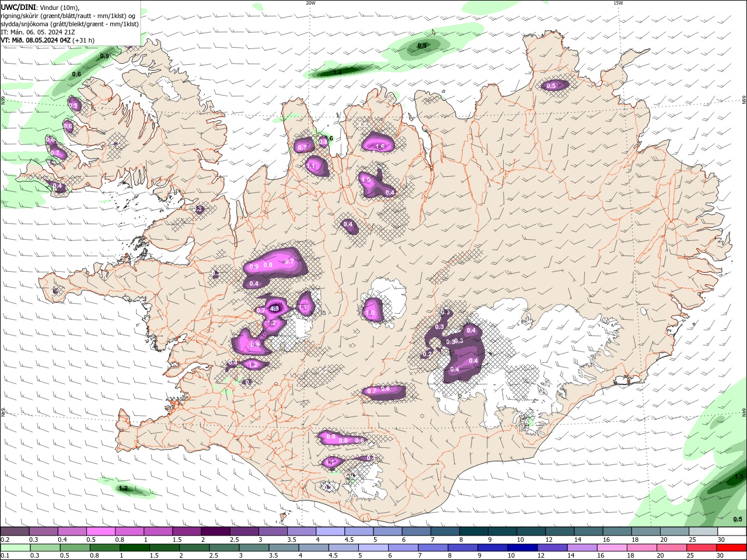Click the 4.5 label in the top legend row
Viewport: 747px width, 560px height.
point(349,540)
